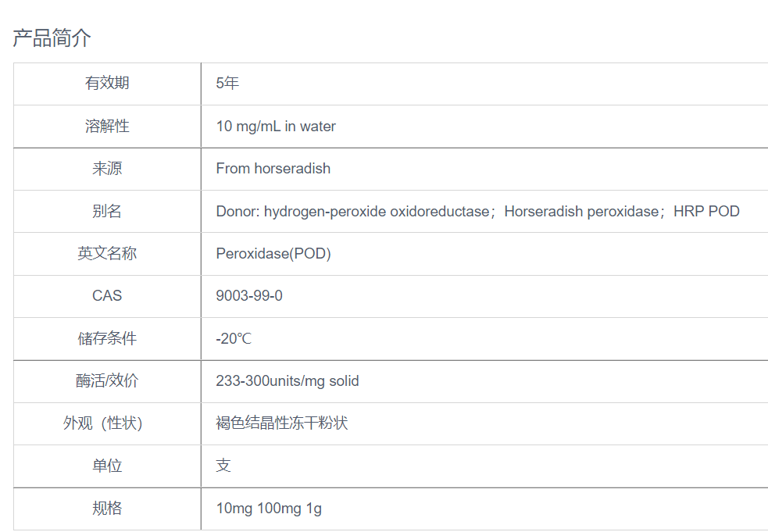The width and height of the screenshot is (768, 532).
Task: Click the 酶活/效价 label cell
Action: coord(107,380)
